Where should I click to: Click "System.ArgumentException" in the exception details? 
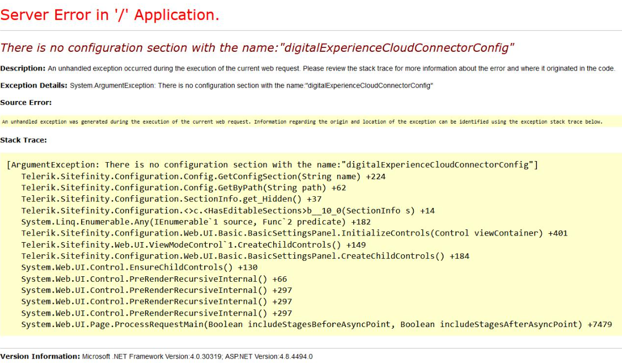pos(112,85)
